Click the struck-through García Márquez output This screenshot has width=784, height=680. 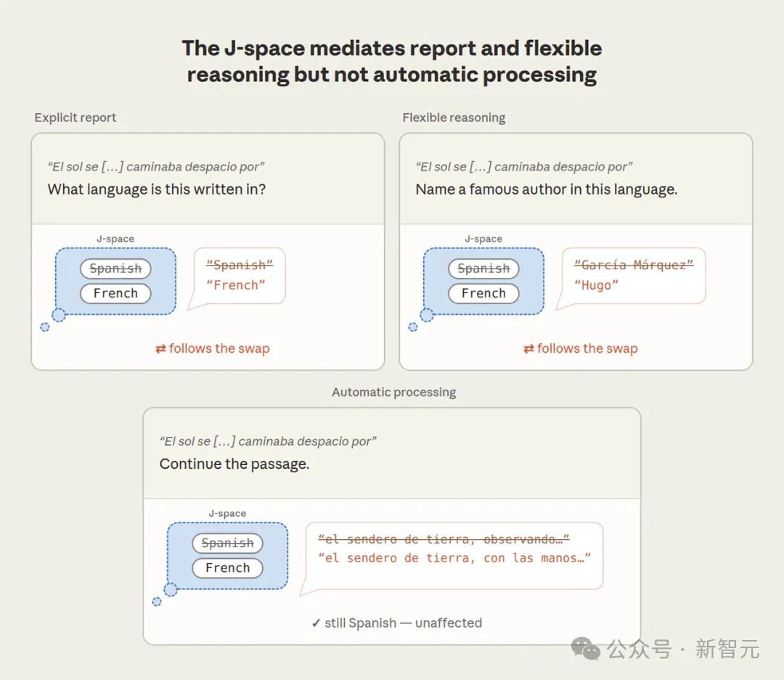pyautogui.click(x=634, y=265)
